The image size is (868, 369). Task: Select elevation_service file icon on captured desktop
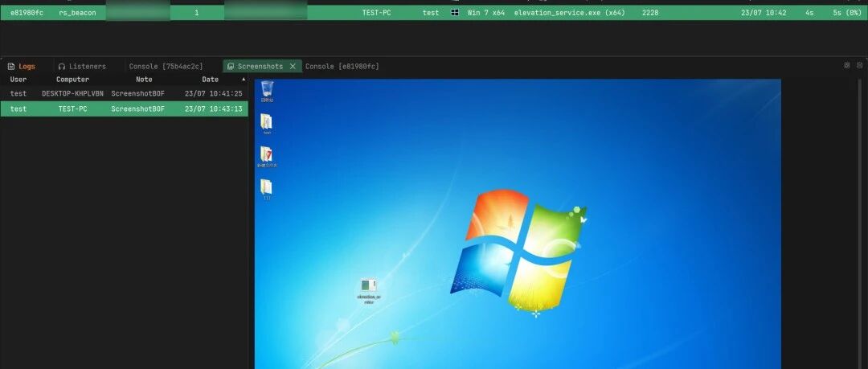click(x=369, y=291)
